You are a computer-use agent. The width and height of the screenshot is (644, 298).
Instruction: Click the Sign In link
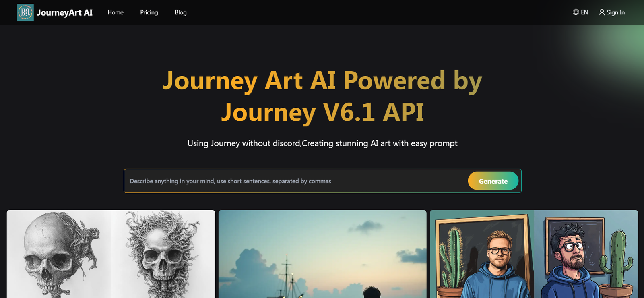612,12
